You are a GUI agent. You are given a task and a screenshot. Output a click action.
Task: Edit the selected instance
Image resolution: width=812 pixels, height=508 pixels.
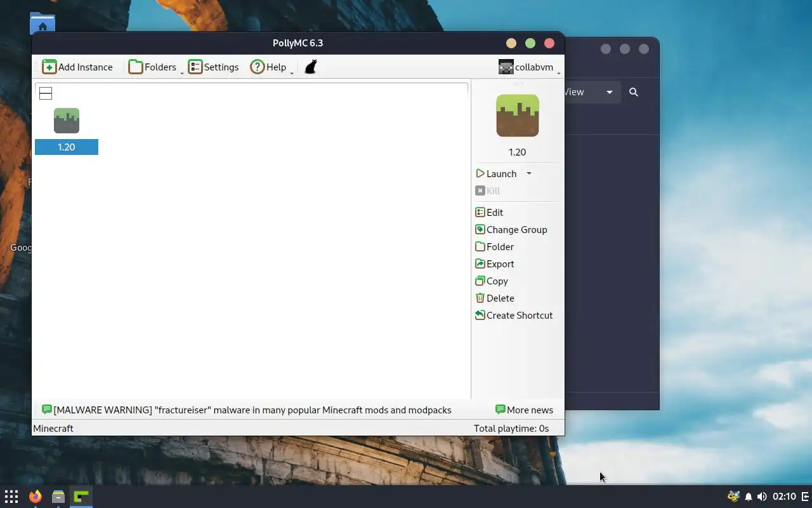coord(489,212)
